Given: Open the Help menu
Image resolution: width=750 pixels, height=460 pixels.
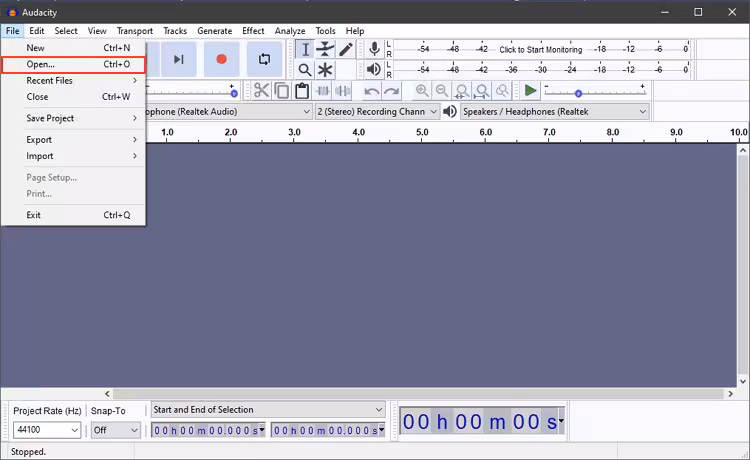Looking at the screenshot, I should pos(355,31).
